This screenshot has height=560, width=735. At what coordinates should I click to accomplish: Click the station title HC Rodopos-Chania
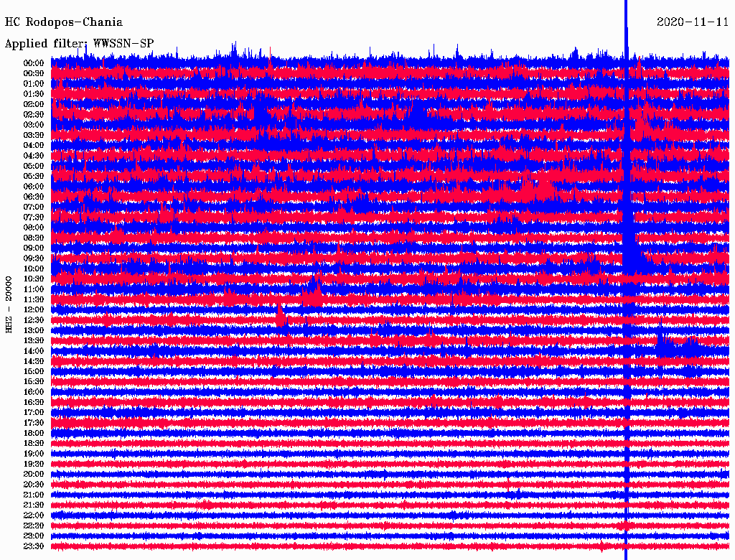(64, 22)
